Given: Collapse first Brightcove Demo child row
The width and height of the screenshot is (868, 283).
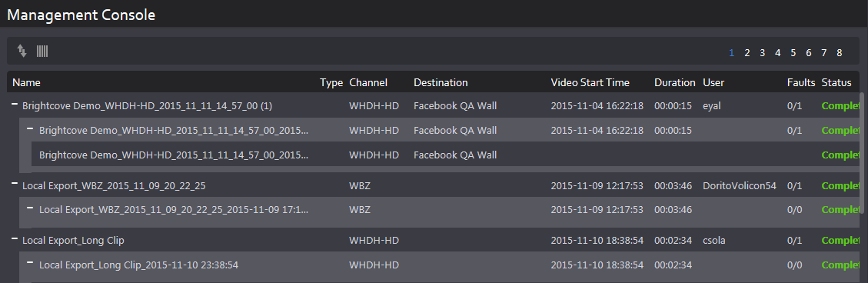Looking at the screenshot, I should point(31,128).
